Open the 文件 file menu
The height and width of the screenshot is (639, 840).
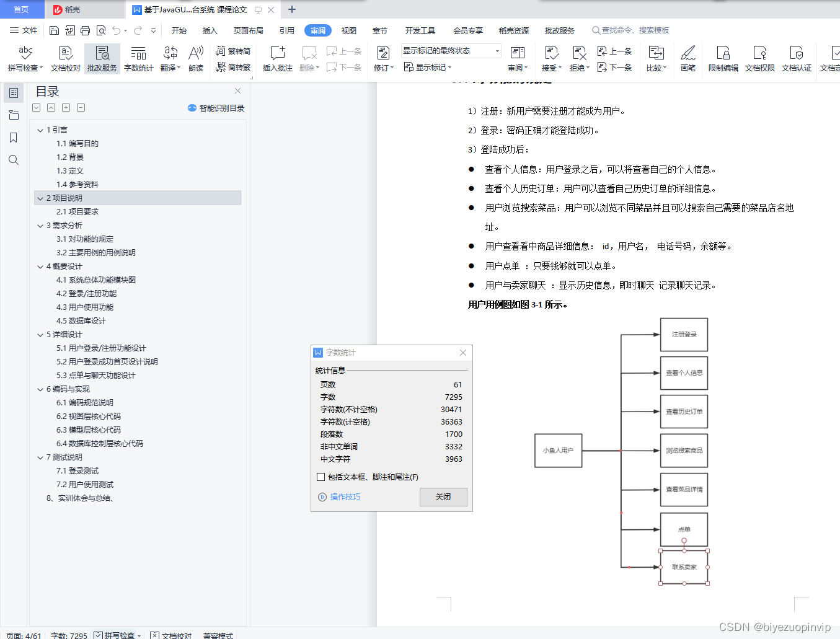24,30
